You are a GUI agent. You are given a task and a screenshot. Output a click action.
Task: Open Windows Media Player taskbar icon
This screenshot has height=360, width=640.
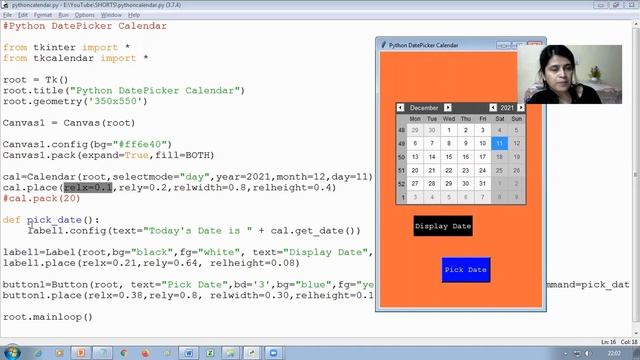59,353
